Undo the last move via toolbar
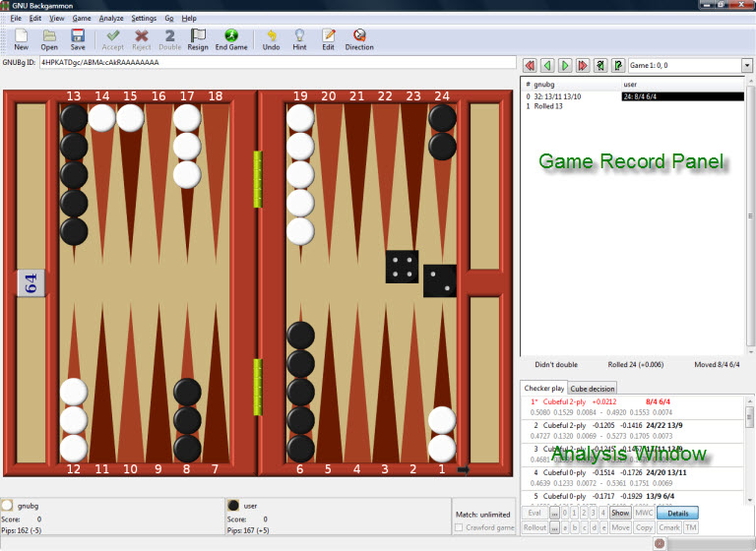 pos(272,39)
